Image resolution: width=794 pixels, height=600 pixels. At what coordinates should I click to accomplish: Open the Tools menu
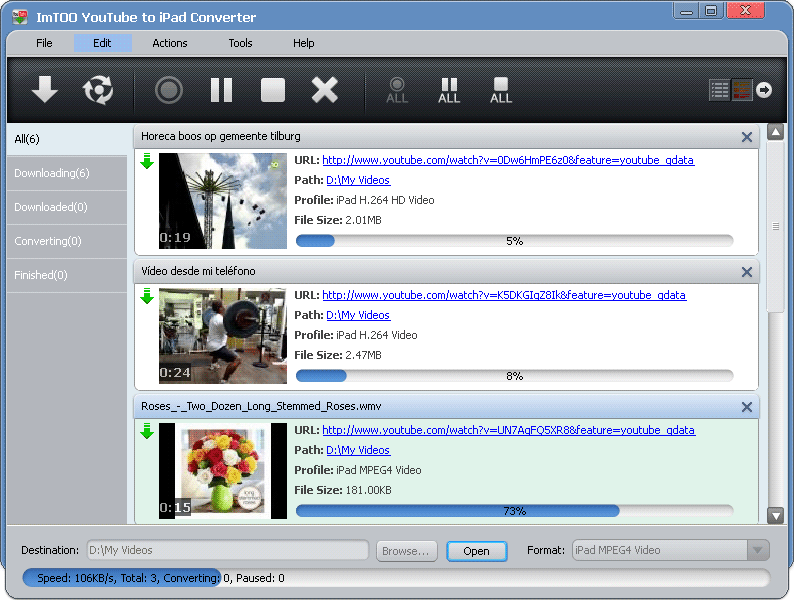tap(240, 43)
